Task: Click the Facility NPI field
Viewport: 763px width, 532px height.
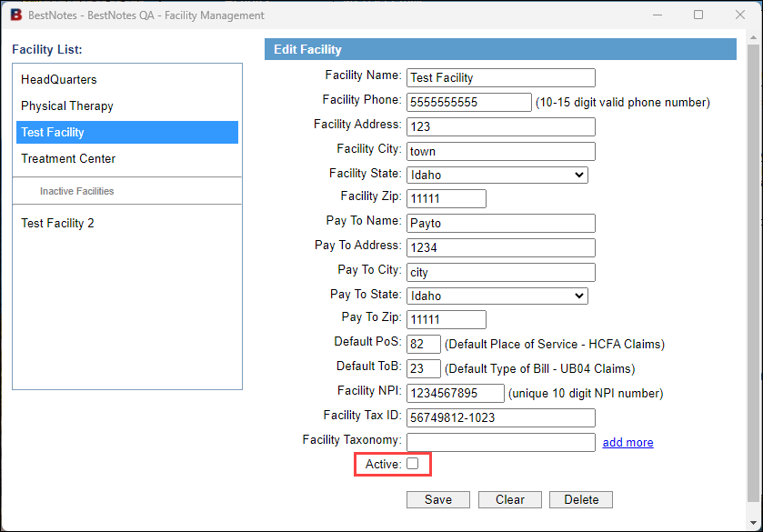Action: pos(456,393)
